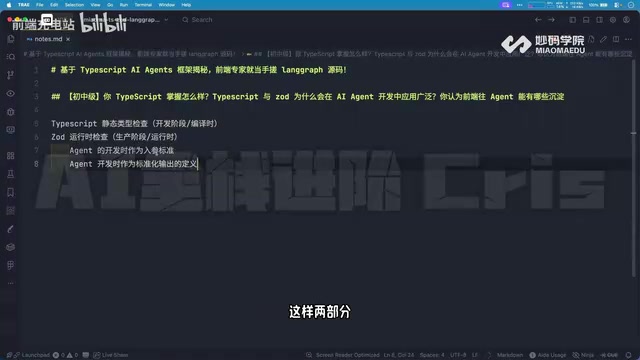Open the File menu
This screenshot has width=640, height=360.
pyautogui.click(x=40, y=5)
